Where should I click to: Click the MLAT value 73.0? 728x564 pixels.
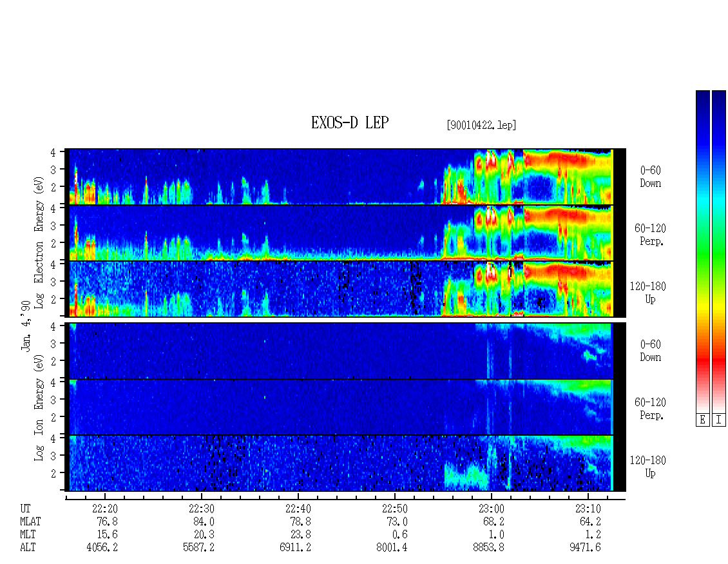pos(397,521)
